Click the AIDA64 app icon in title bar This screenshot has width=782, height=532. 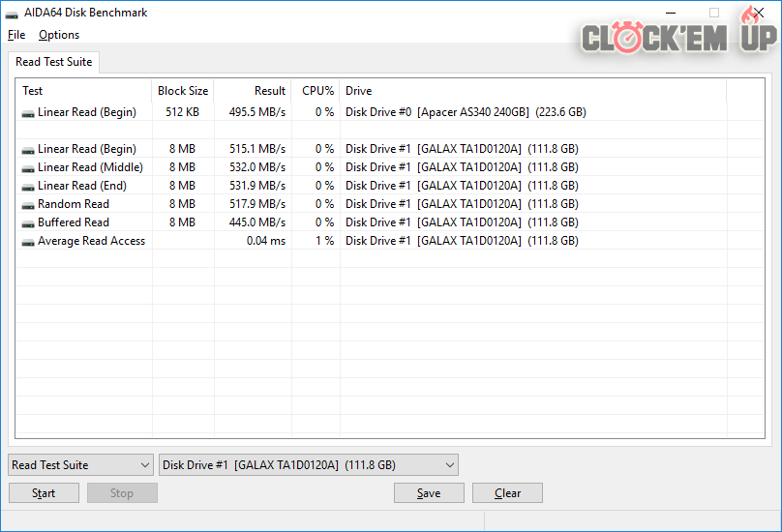pyautogui.click(x=12, y=14)
